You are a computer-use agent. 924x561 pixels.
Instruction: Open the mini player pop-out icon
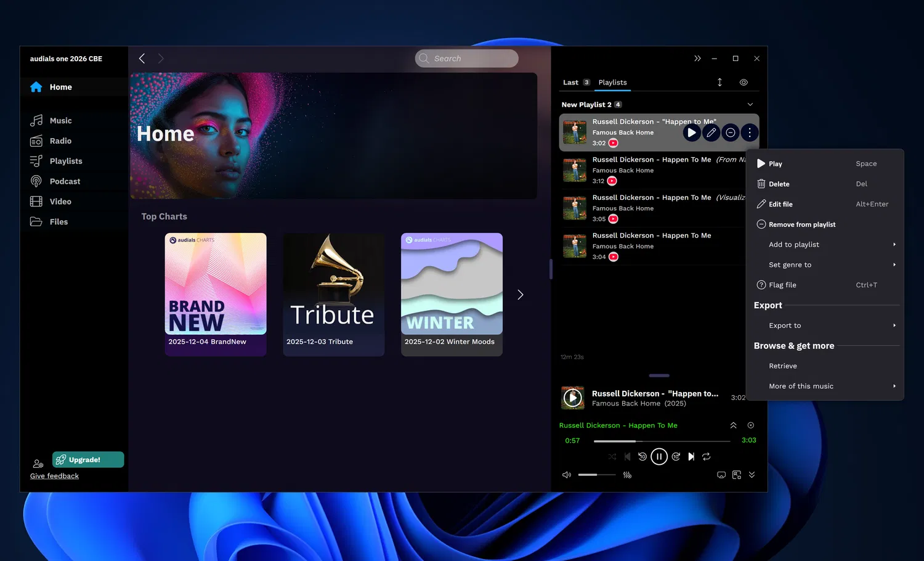[737, 475]
